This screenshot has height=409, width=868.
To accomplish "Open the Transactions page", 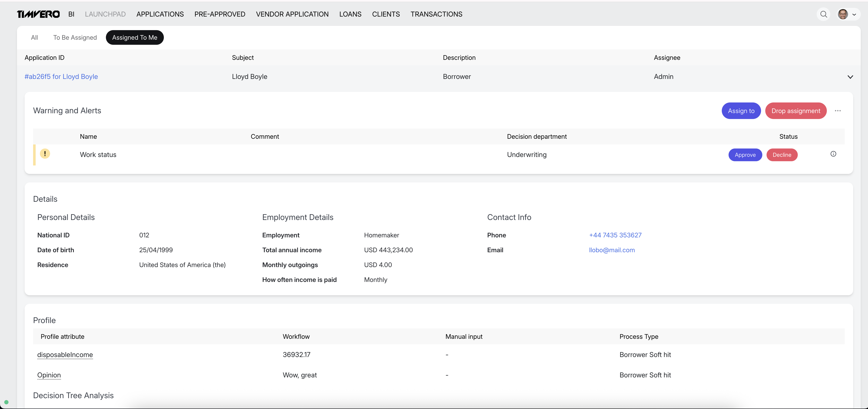I will click(436, 14).
